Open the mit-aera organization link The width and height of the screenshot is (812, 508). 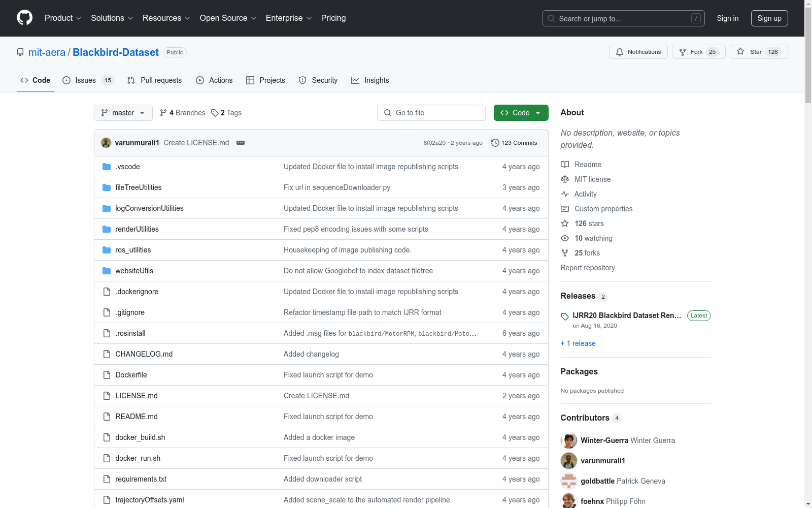tap(47, 52)
